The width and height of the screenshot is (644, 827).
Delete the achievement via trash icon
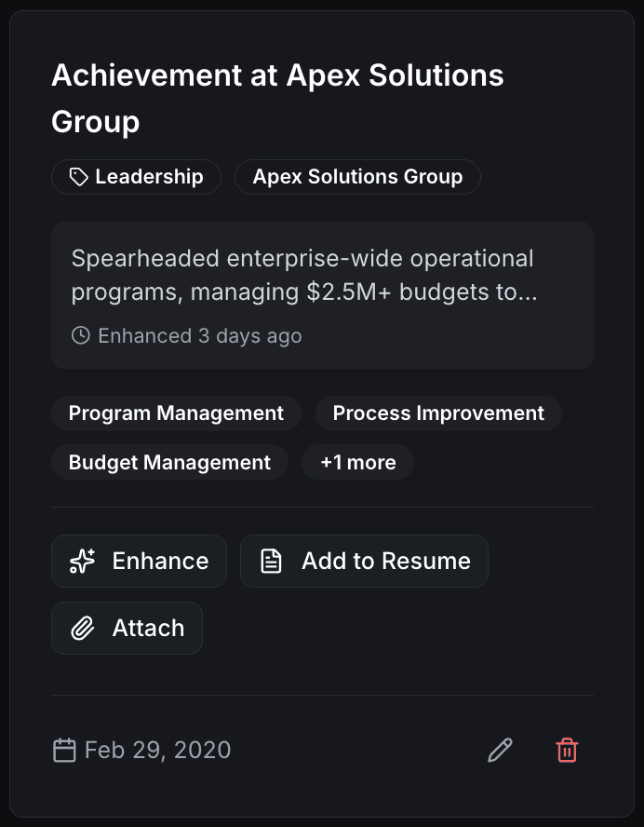click(568, 750)
